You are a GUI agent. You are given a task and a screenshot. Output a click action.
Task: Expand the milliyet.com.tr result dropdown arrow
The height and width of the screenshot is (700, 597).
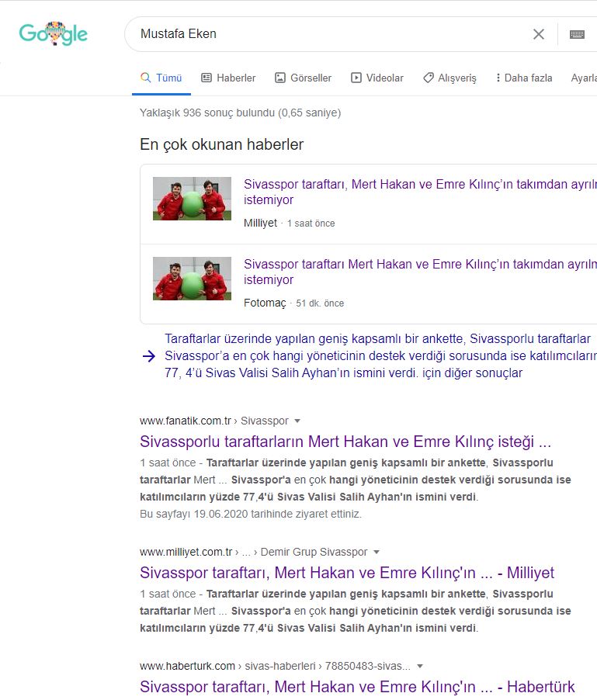pyautogui.click(x=377, y=552)
